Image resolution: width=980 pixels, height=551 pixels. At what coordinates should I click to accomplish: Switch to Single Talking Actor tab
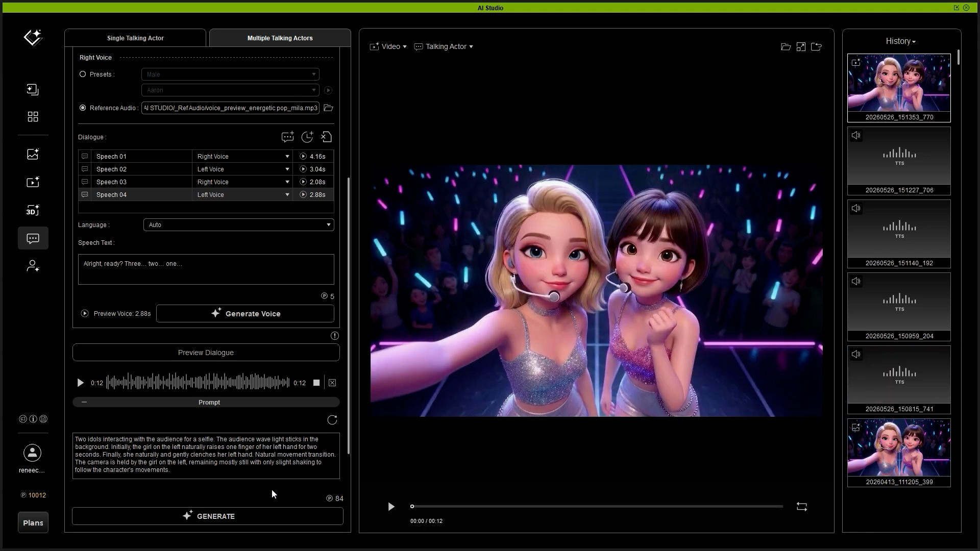click(135, 38)
